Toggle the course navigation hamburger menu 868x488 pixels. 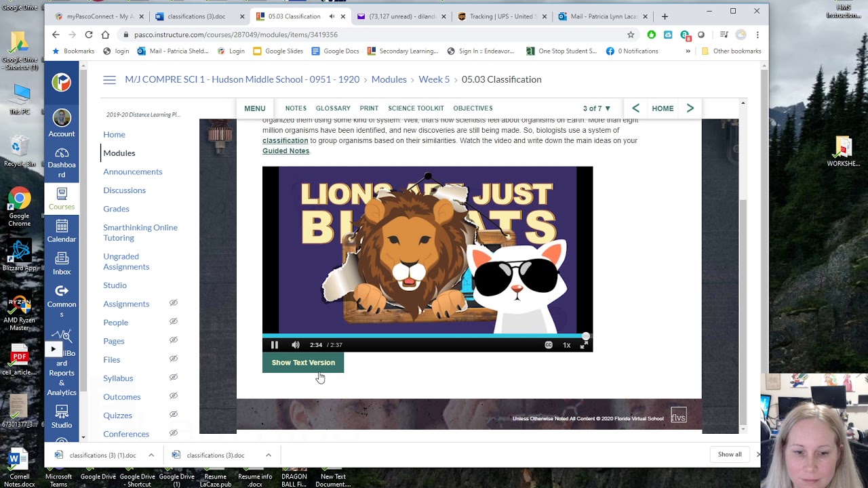coord(109,80)
